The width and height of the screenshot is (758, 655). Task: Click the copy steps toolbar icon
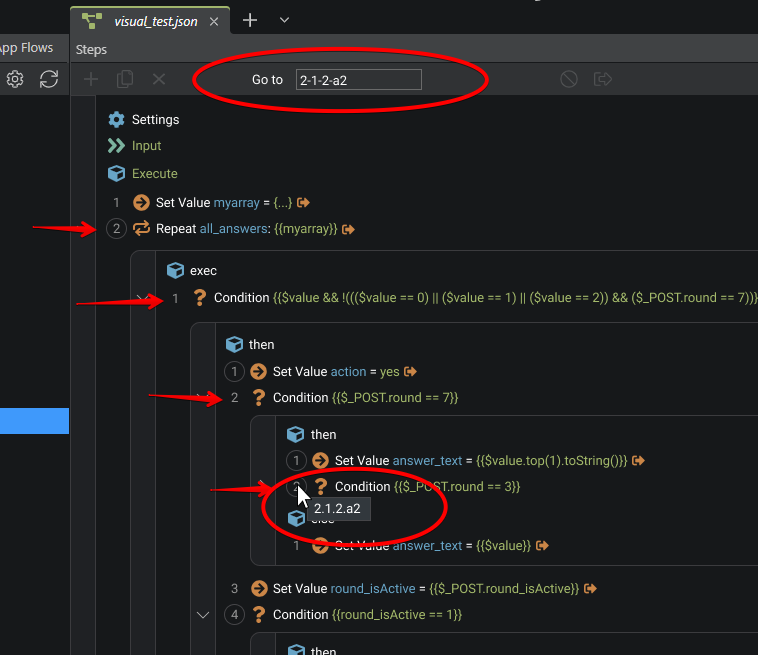[125, 79]
